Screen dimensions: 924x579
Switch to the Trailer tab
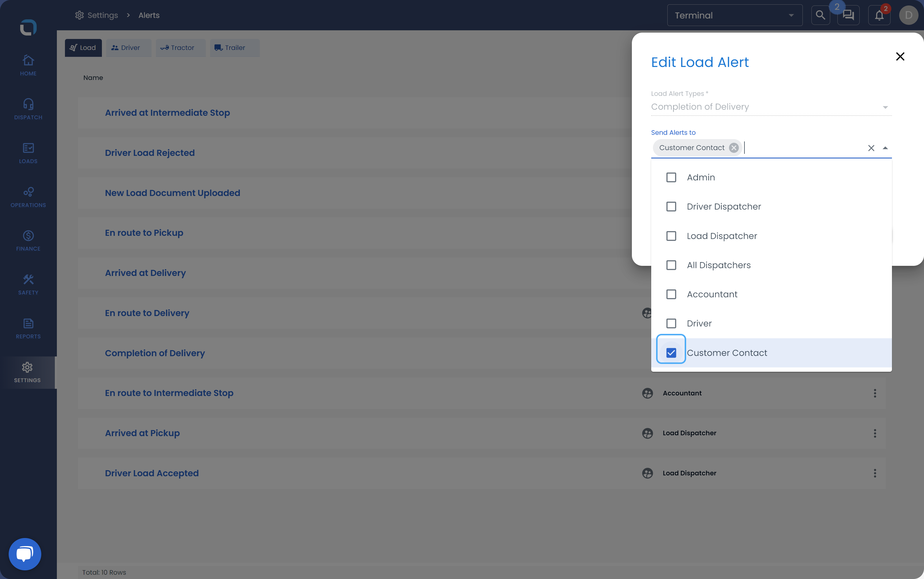(234, 48)
